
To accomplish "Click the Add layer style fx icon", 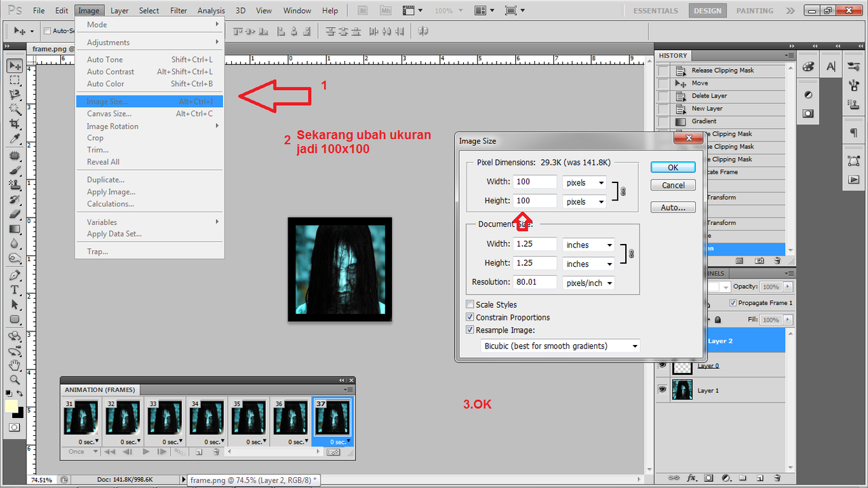I will tap(691, 479).
